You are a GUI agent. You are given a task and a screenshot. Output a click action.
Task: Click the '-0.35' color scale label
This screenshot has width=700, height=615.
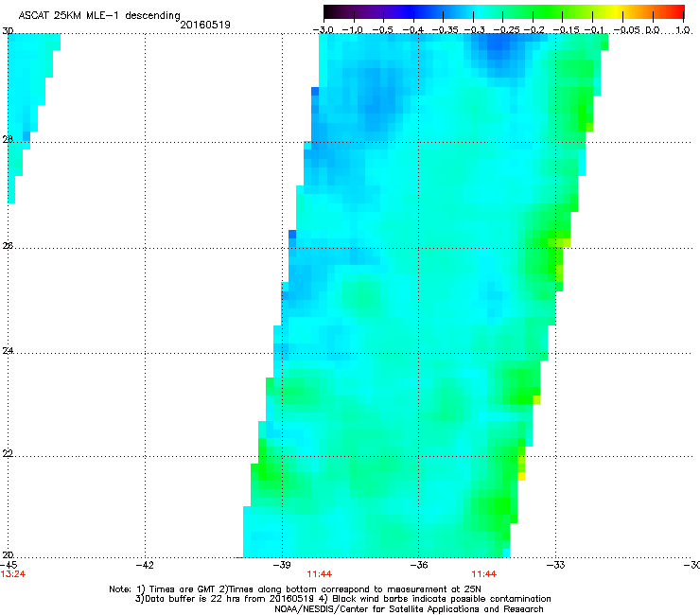tap(445, 30)
